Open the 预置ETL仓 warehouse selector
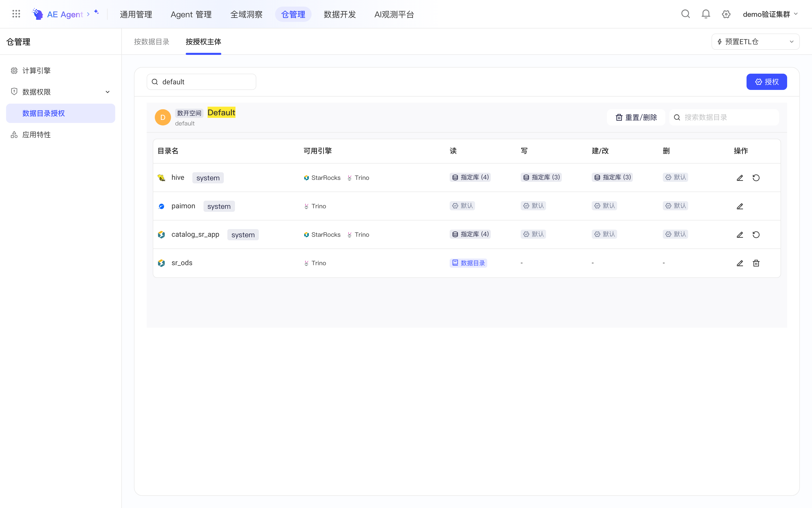Image resolution: width=812 pixels, height=508 pixels. pos(755,42)
